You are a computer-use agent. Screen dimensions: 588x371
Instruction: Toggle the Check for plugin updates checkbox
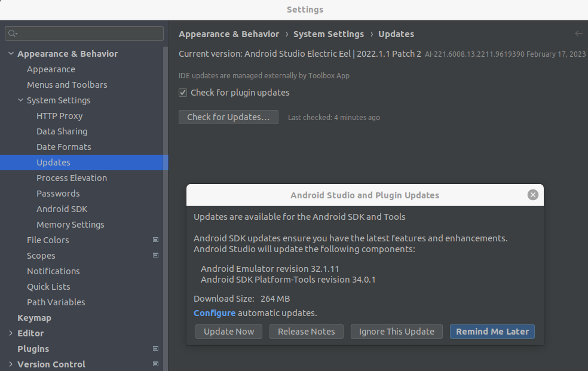click(183, 93)
